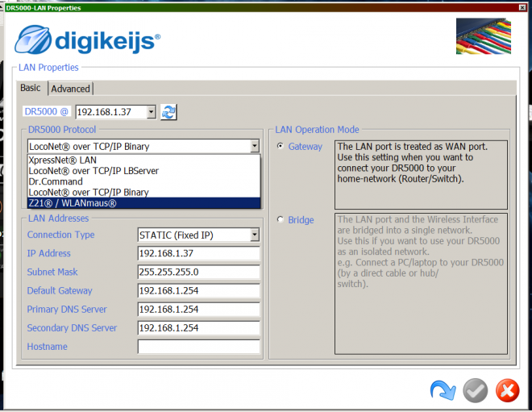
Task: Choose Z21 / WLANmaus protocol
Action: (x=143, y=203)
